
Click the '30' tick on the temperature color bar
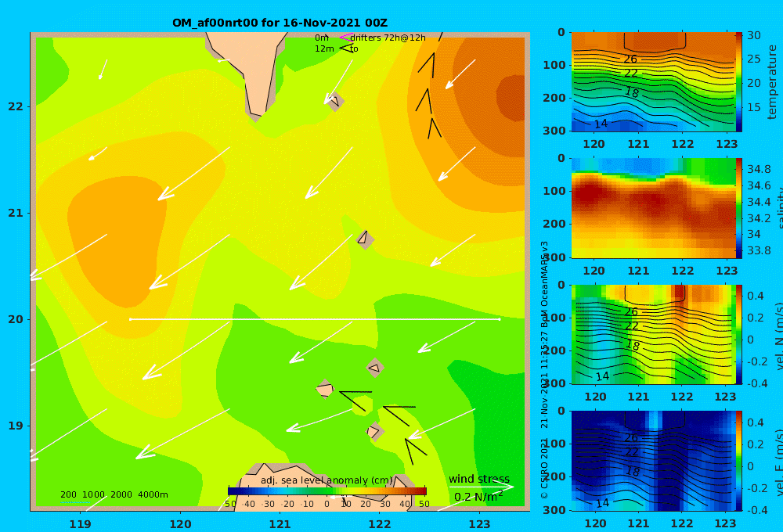[x=753, y=35]
